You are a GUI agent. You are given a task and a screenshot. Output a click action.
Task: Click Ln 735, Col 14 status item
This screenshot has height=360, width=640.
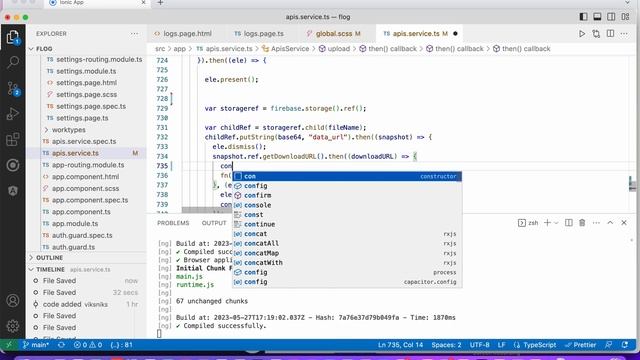pyautogui.click(x=400, y=345)
